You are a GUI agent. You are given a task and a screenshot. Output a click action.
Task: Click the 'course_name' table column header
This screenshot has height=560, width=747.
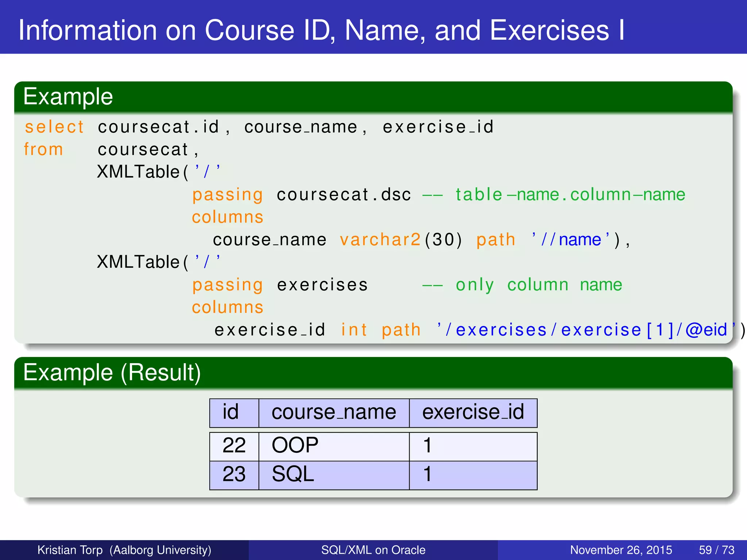point(334,413)
